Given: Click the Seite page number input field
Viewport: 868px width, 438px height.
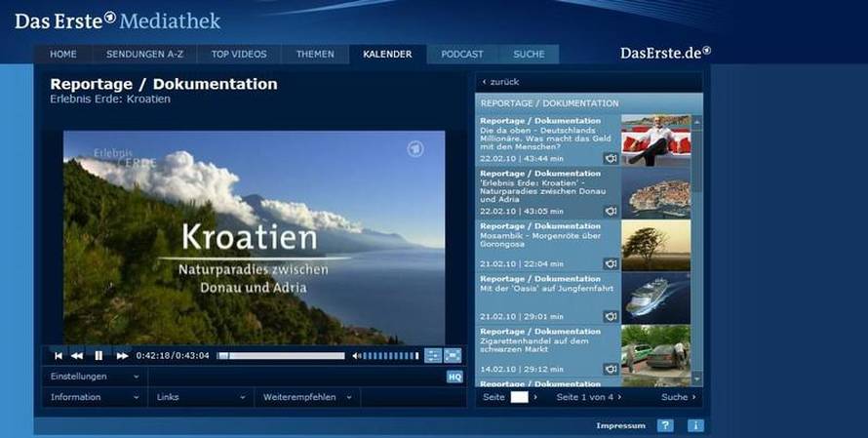Looking at the screenshot, I should coord(519,397).
